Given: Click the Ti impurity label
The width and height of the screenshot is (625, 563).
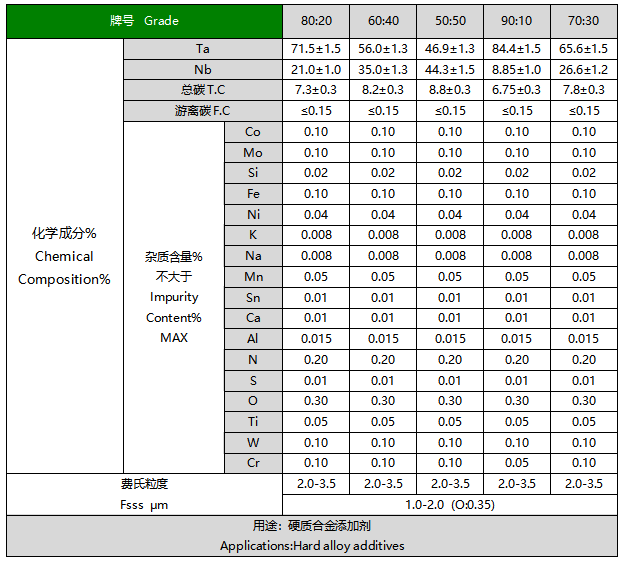Looking at the screenshot, I should click(x=253, y=421).
